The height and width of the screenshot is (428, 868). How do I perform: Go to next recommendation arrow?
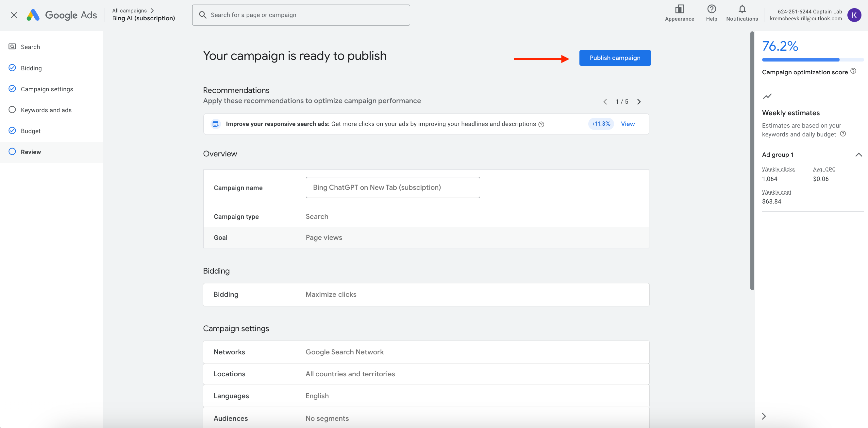pyautogui.click(x=639, y=102)
